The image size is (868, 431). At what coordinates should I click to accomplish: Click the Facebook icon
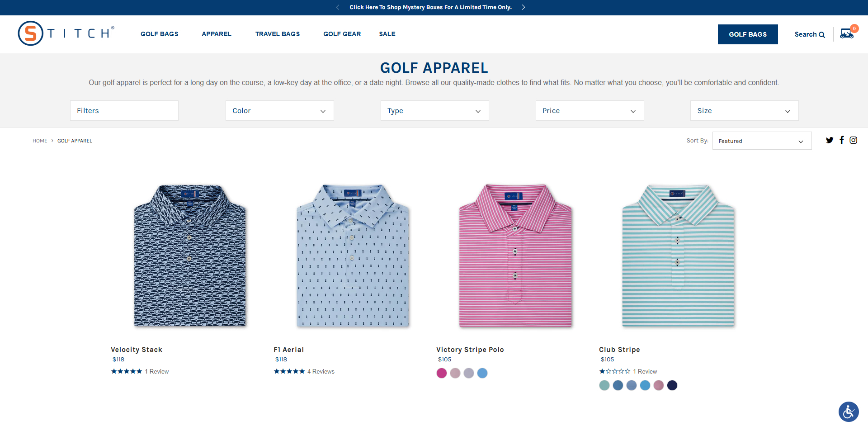[x=841, y=140]
